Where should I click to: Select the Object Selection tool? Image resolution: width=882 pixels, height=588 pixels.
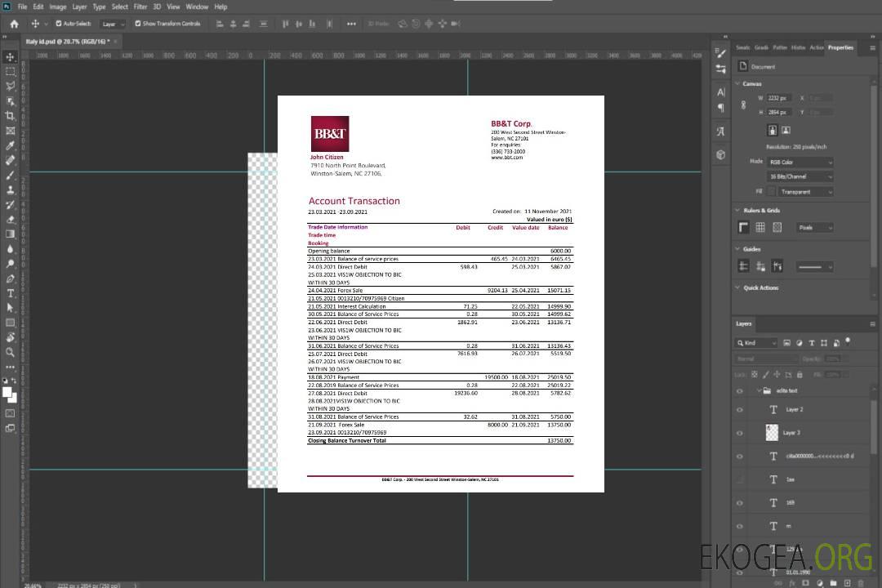tap(10, 101)
